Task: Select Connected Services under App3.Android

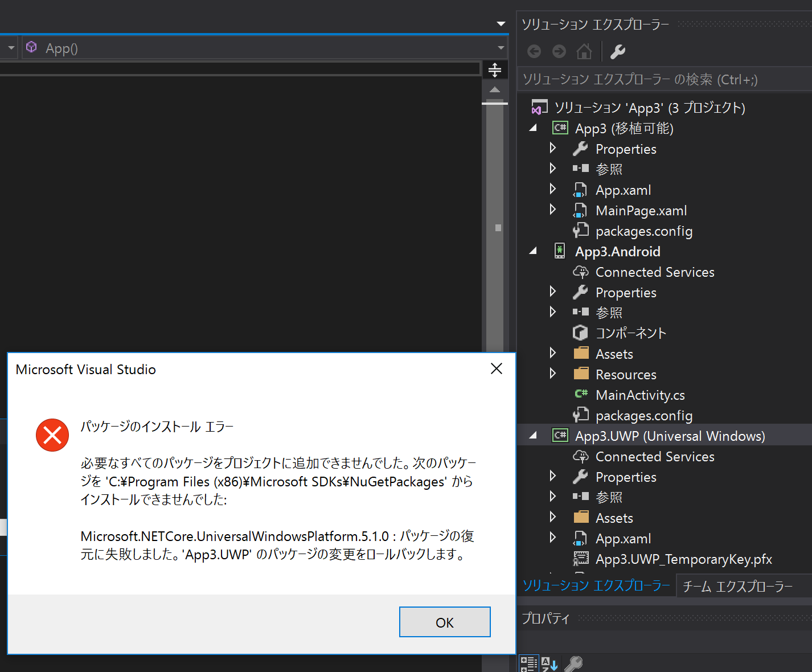Action: (x=655, y=272)
